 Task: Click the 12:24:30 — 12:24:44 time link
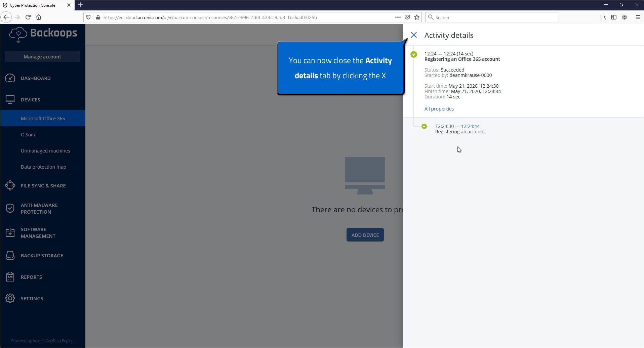coord(457,126)
